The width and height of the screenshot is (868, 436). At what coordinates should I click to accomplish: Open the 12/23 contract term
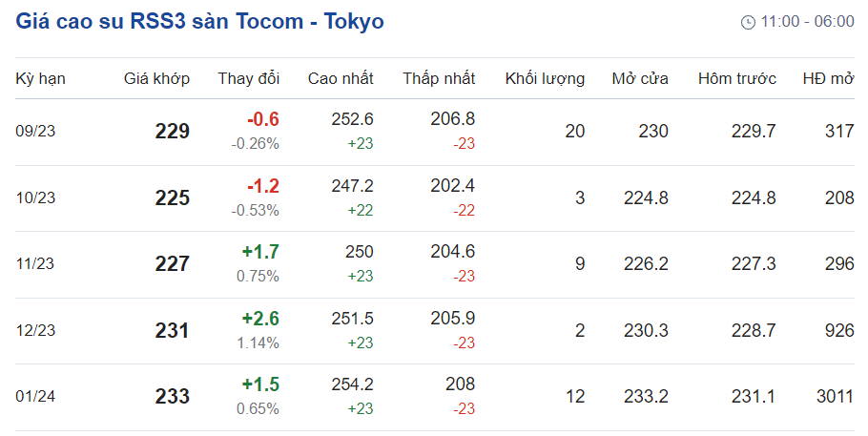tap(36, 330)
